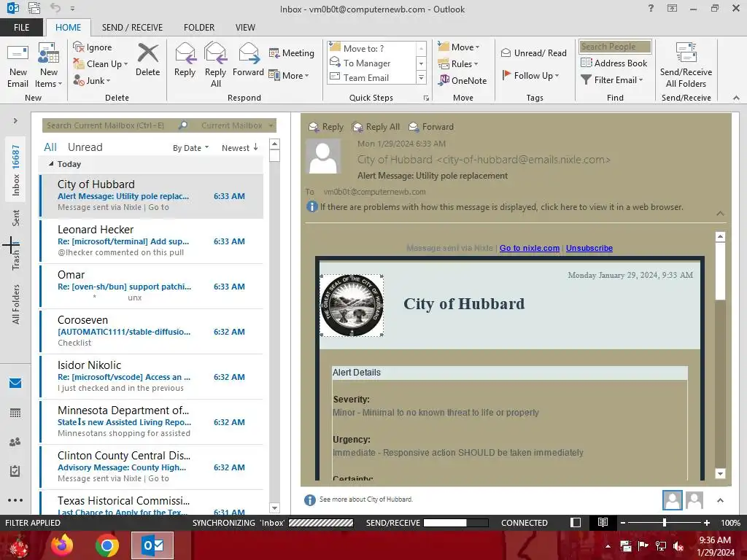The width and height of the screenshot is (747, 560).
Task: Switch to the FOLDER tab
Action: 199,27
